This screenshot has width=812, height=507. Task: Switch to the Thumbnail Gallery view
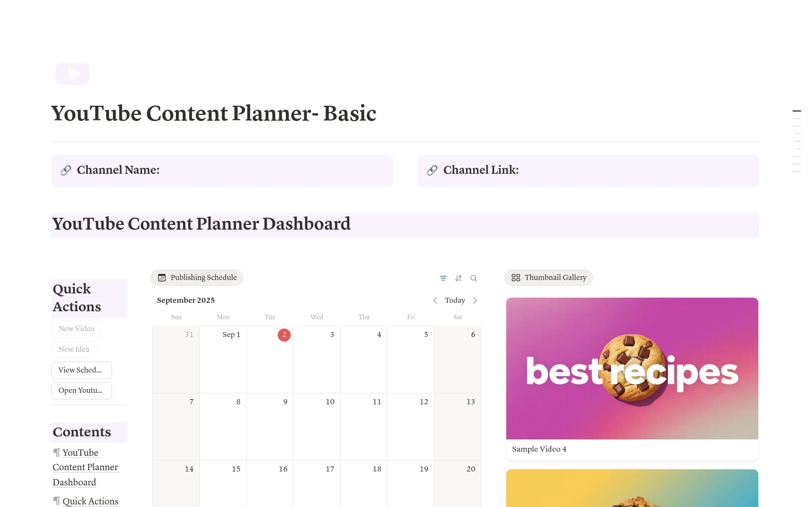548,277
